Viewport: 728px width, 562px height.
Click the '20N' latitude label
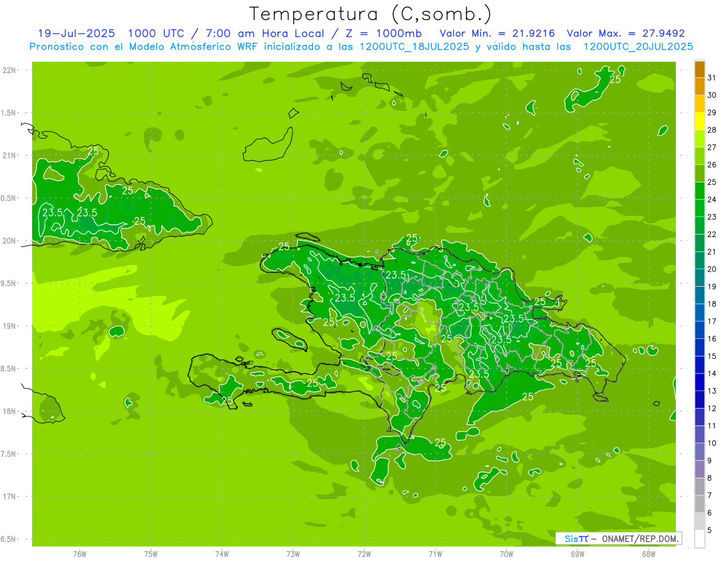[9, 241]
